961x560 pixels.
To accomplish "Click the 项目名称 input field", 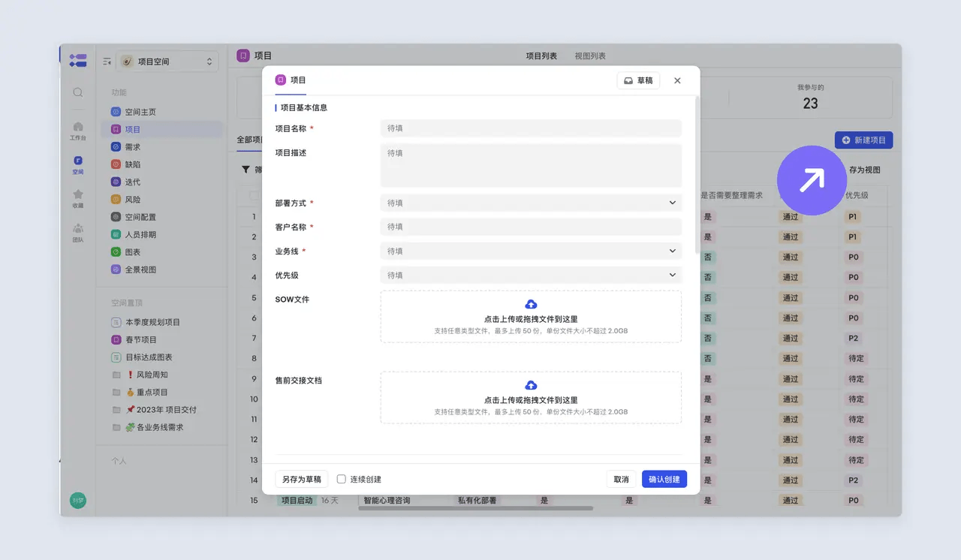I will tap(530, 128).
